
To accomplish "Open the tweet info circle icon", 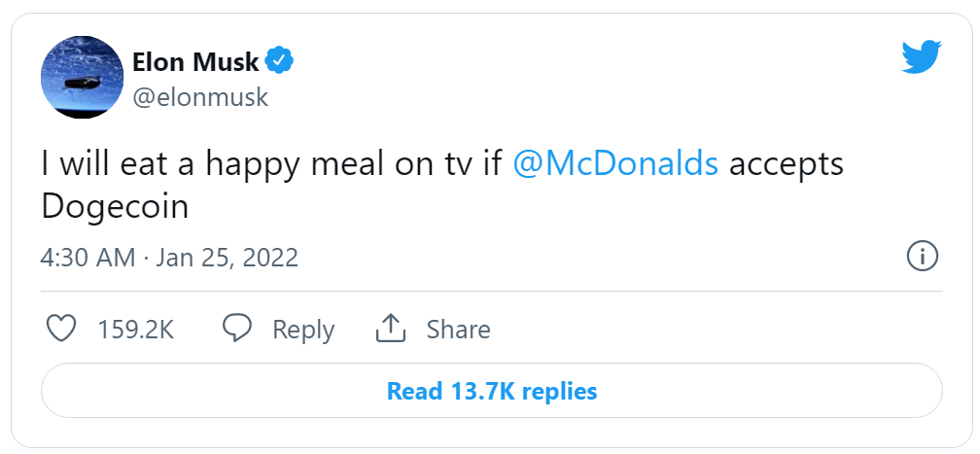I will click(922, 257).
